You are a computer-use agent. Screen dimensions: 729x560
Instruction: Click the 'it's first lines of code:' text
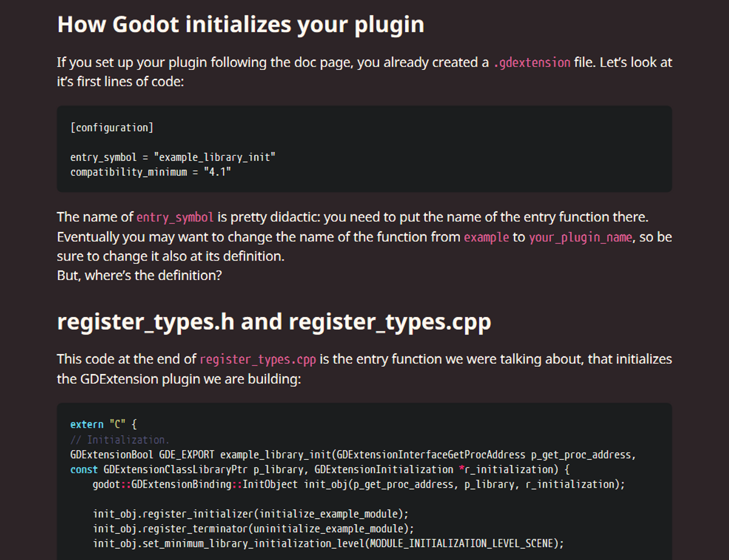click(120, 82)
